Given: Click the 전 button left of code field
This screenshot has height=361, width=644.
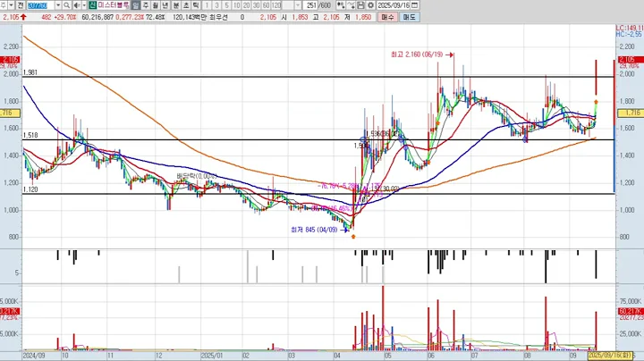Looking at the screenshot, I should tap(21, 5).
